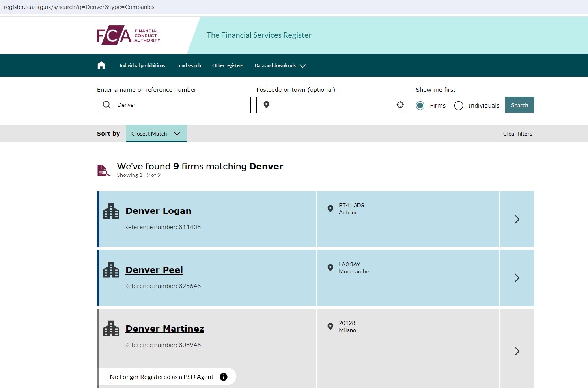
Task: Click the BT41 3DS Antrim address
Action: coord(351,209)
